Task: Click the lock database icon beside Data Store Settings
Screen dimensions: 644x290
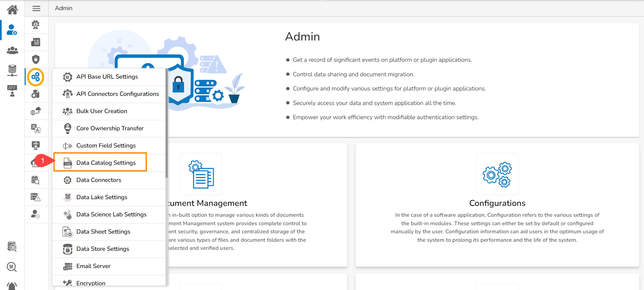Action: coord(68,249)
